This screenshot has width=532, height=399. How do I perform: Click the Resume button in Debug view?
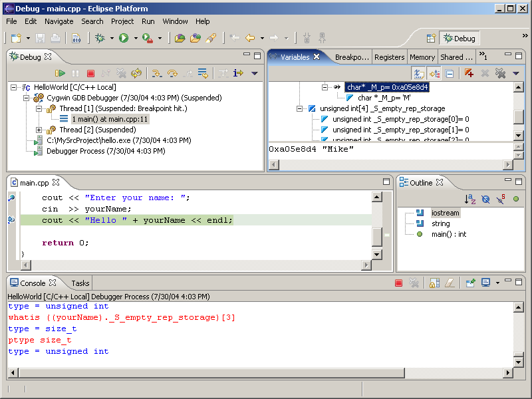[60, 73]
